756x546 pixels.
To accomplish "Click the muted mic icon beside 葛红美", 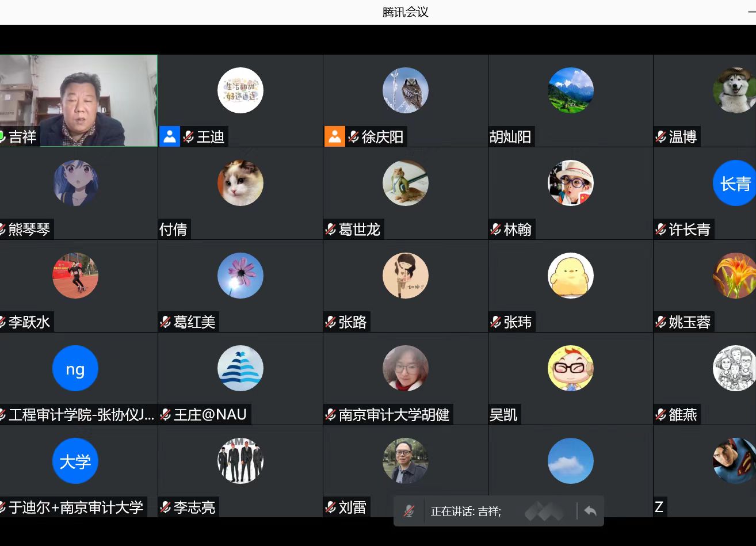I will pyautogui.click(x=166, y=322).
